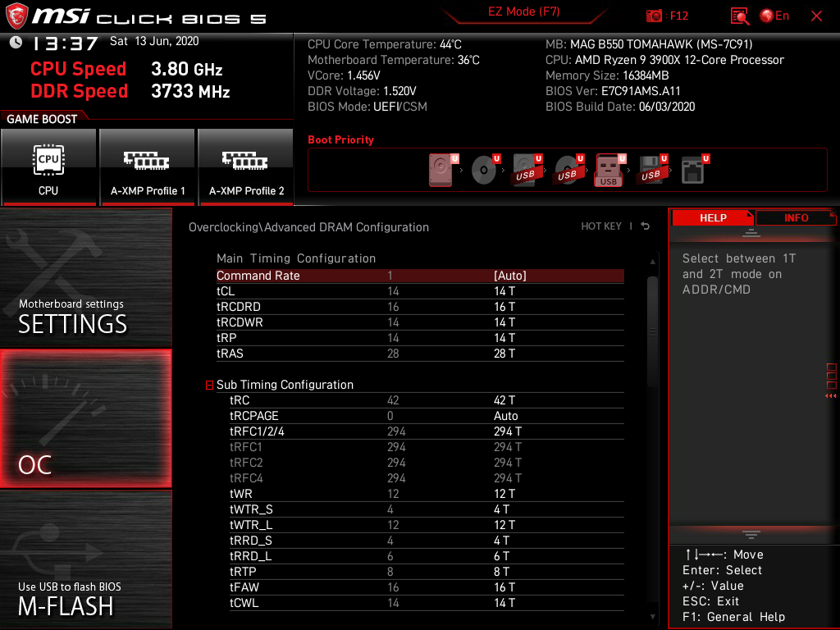Viewport: 840px width, 630px height.
Task: Click the HOT KEY label
Action: point(601,226)
